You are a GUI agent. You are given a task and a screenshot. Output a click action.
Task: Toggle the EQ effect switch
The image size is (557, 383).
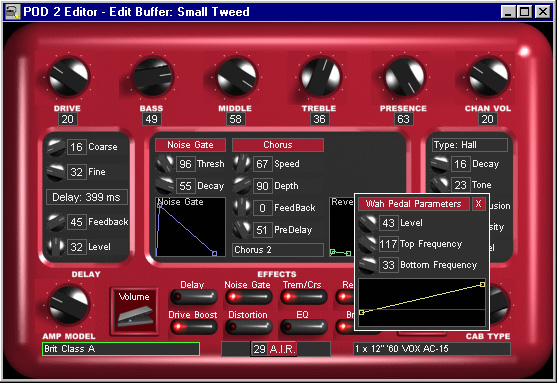(304, 327)
